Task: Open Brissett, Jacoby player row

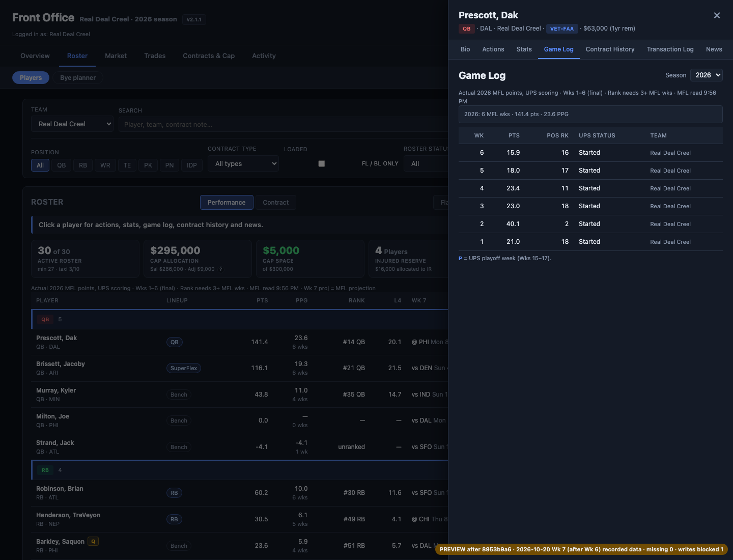Action: click(240, 368)
